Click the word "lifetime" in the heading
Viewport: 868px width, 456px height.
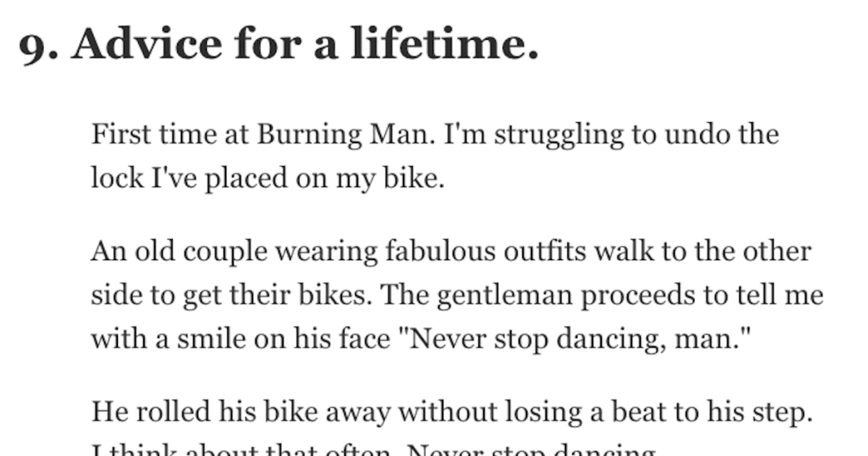(x=444, y=44)
